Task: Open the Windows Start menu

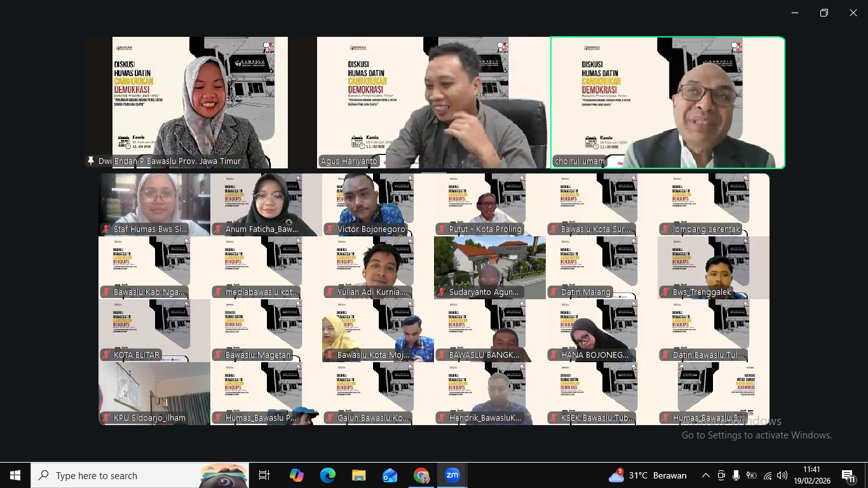Action: (15, 475)
